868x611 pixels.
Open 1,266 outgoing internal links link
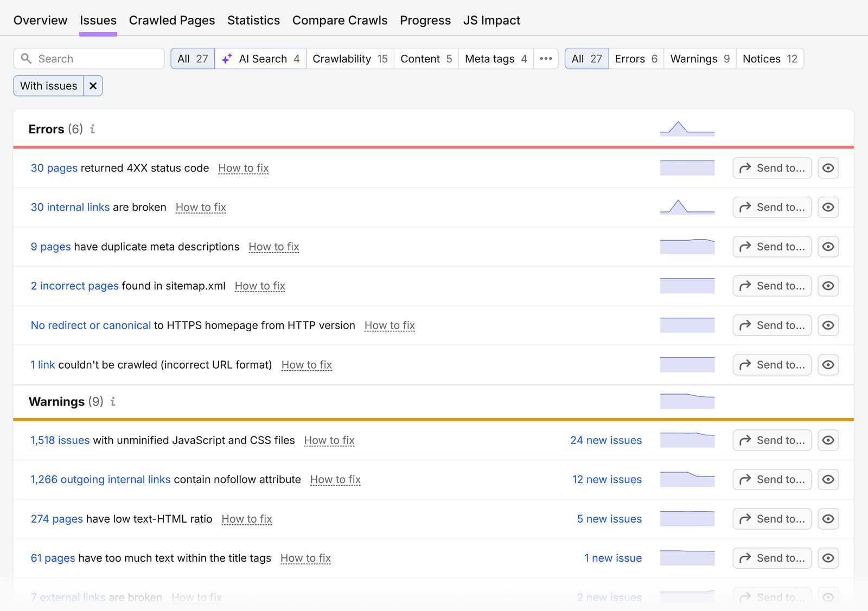pyautogui.click(x=101, y=479)
